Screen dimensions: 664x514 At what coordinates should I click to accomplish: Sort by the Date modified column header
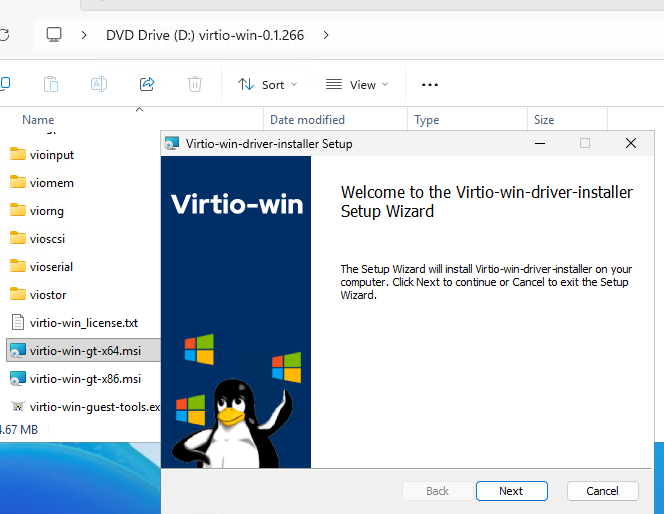(307, 120)
